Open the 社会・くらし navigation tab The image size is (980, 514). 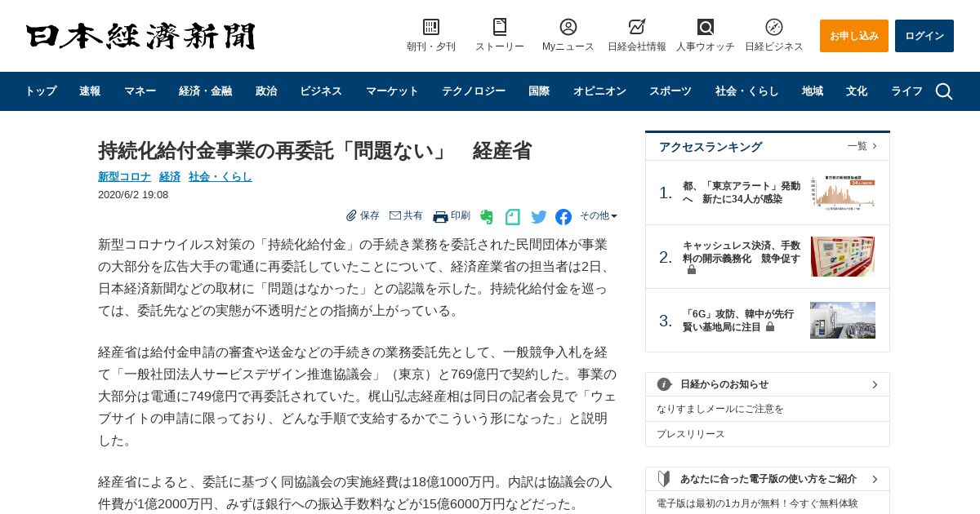(x=747, y=91)
